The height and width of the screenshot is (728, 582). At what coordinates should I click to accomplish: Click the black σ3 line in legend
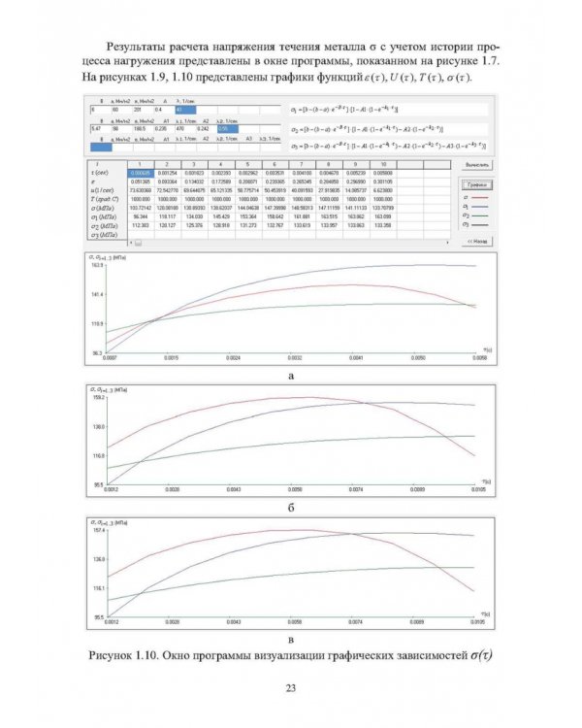tap(481, 225)
